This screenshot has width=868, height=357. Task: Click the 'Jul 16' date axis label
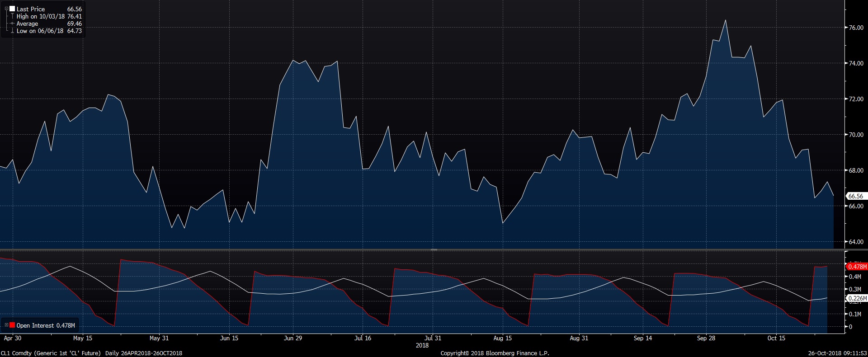[363, 338]
